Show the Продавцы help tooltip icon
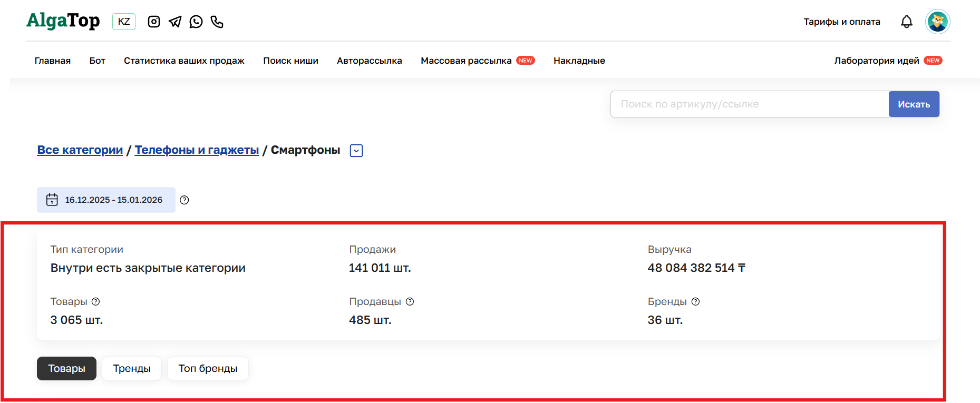Image resolution: width=980 pixels, height=403 pixels. click(x=410, y=302)
